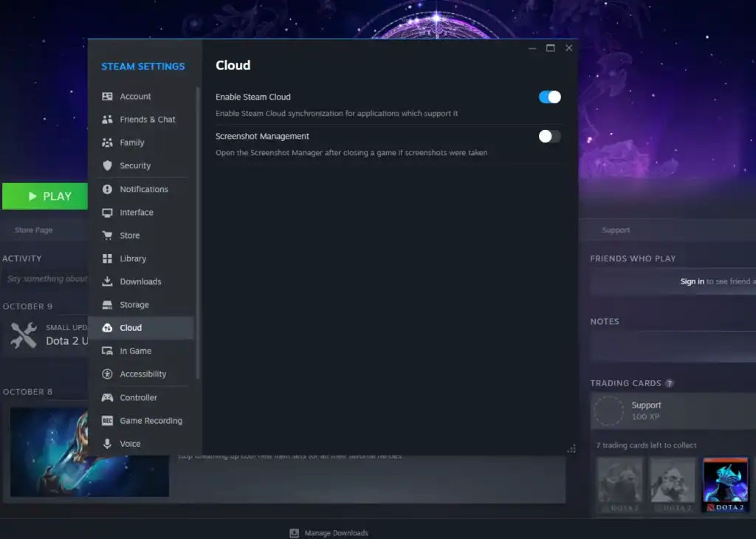Switch to In Game settings

135,351
